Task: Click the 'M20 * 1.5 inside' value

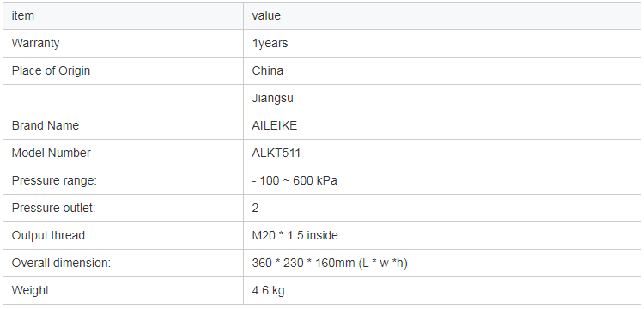Action: (295, 235)
